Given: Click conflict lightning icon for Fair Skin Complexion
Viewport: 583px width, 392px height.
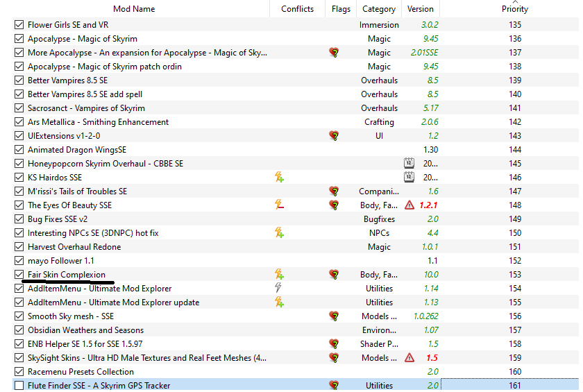Looking at the screenshot, I should (x=279, y=275).
